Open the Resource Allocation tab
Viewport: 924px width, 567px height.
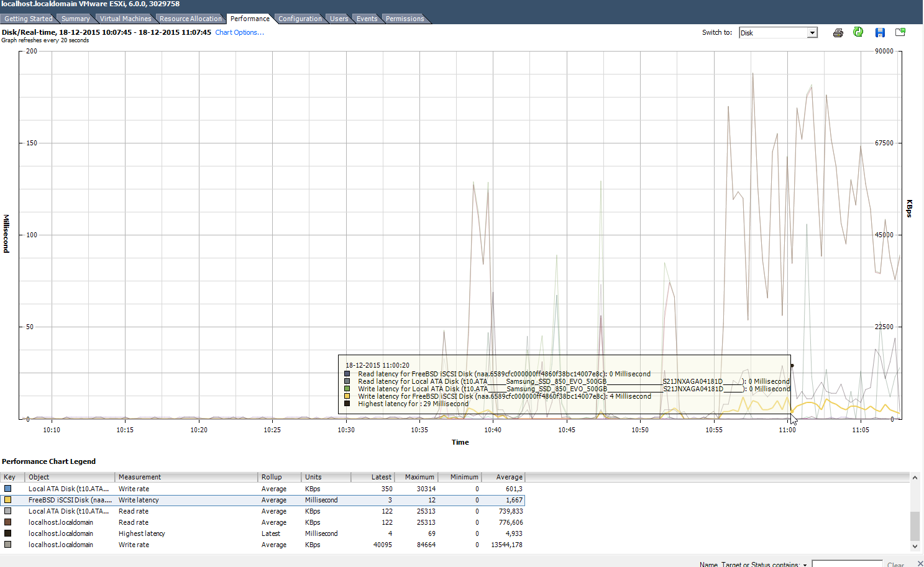click(x=190, y=19)
